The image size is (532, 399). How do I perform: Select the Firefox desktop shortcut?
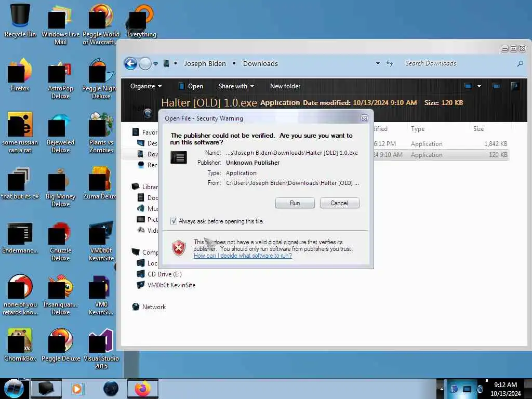click(x=20, y=75)
